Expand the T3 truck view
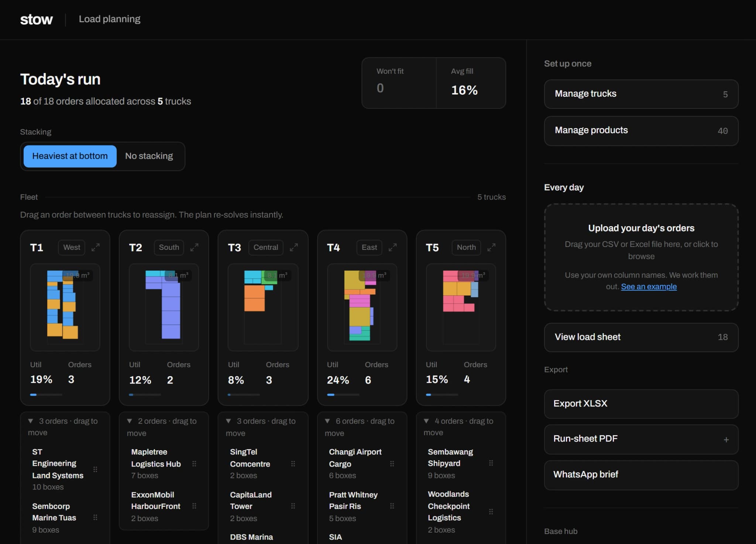 point(294,247)
